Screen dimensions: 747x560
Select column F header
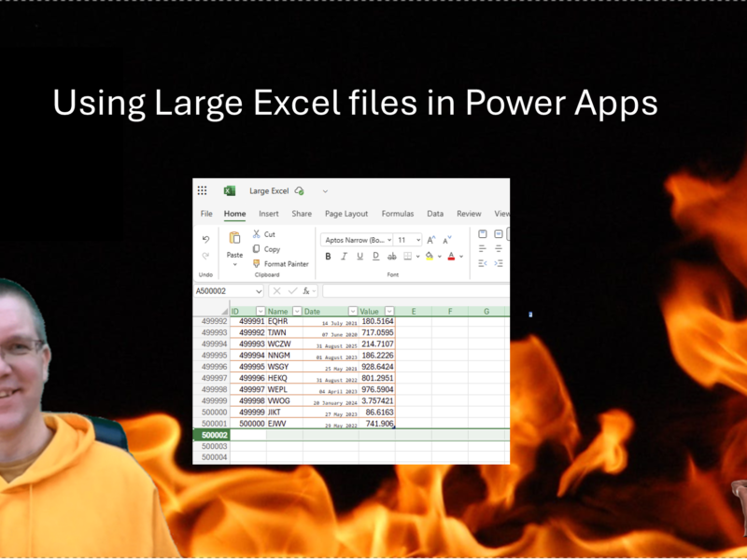click(450, 312)
